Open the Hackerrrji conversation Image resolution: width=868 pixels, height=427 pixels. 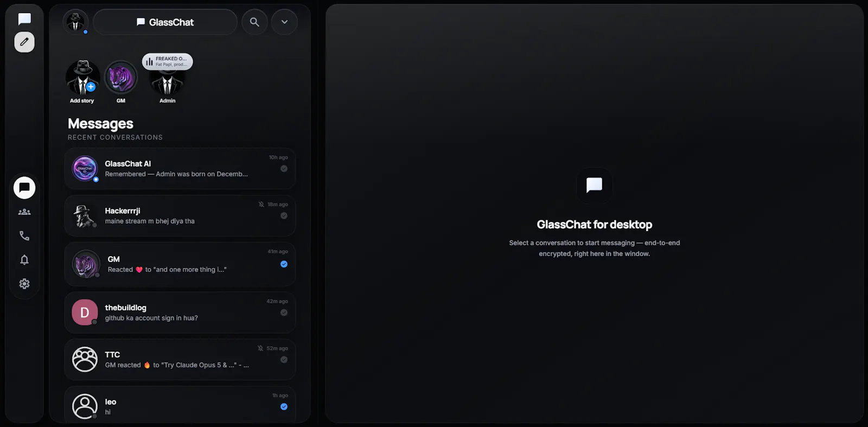(x=180, y=216)
